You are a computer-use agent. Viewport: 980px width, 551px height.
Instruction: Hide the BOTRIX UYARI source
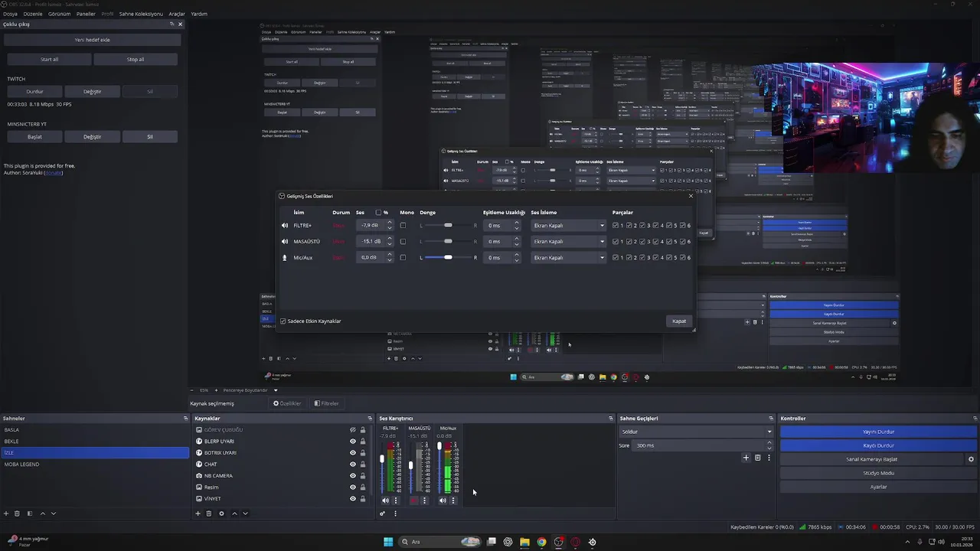(353, 453)
